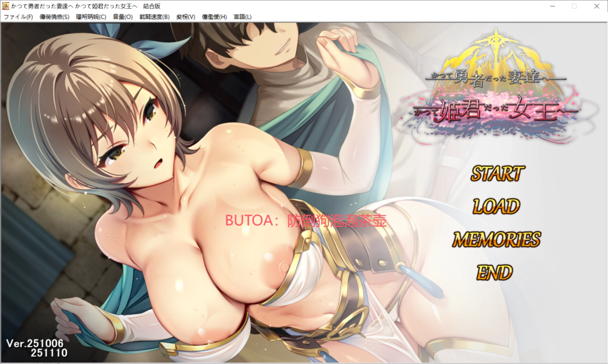
Task: Maximize the game window
Action: click(x=574, y=6)
